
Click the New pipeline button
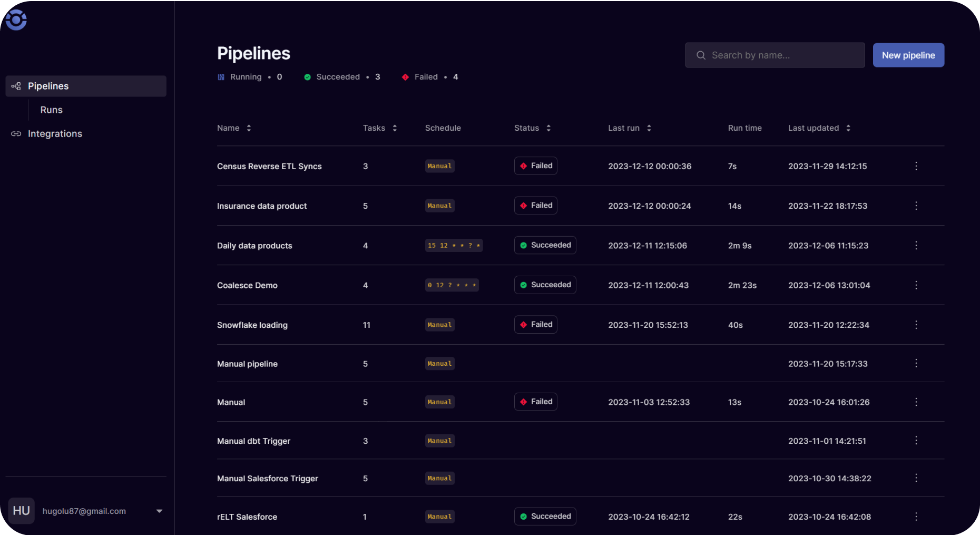click(x=908, y=55)
